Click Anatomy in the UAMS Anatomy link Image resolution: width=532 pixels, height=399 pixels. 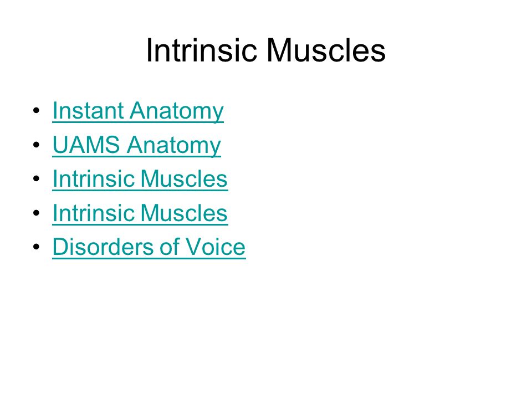coord(173,146)
